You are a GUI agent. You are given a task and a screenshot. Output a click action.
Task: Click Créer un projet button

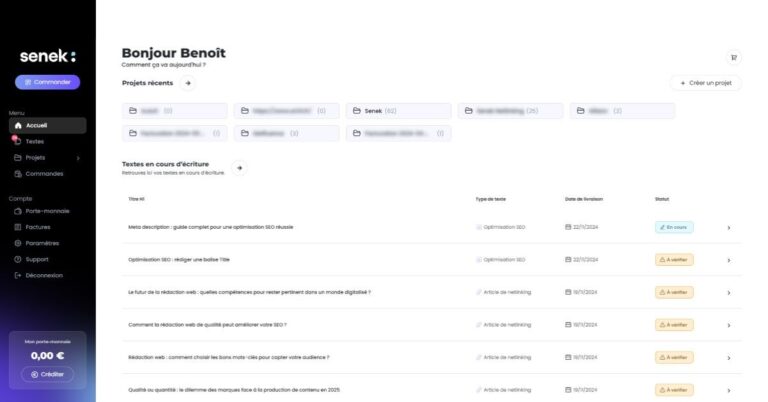[x=706, y=83]
